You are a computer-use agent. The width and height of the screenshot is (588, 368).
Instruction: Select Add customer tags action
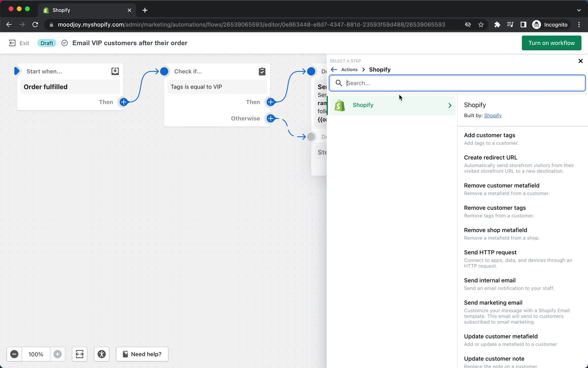coord(489,135)
